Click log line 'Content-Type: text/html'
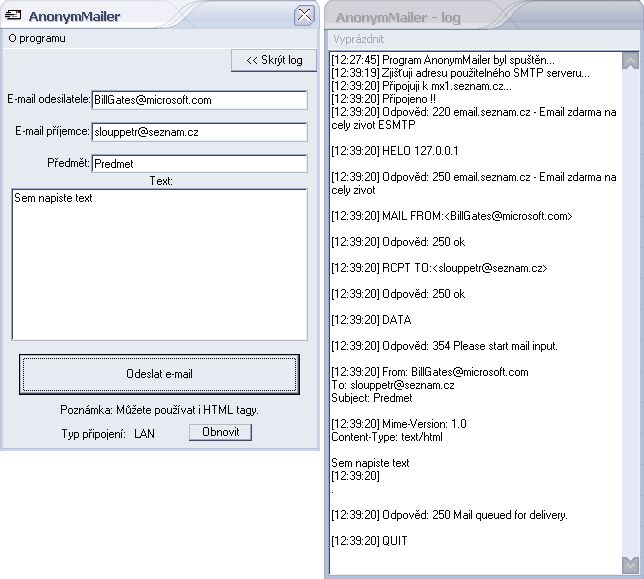Screen dimensions: 644x579 [x=387, y=437]
